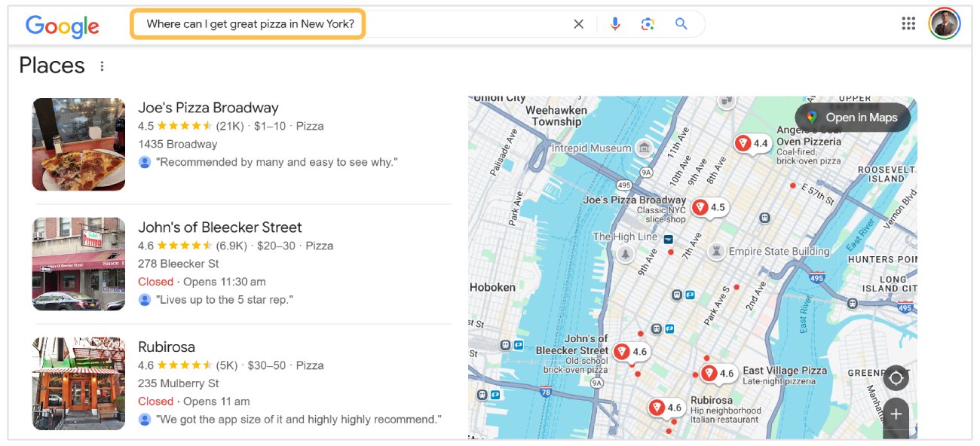Click the search box with pizza query
Image resolution: width=980 pixels, height=446 pixels.
[249, 24]
